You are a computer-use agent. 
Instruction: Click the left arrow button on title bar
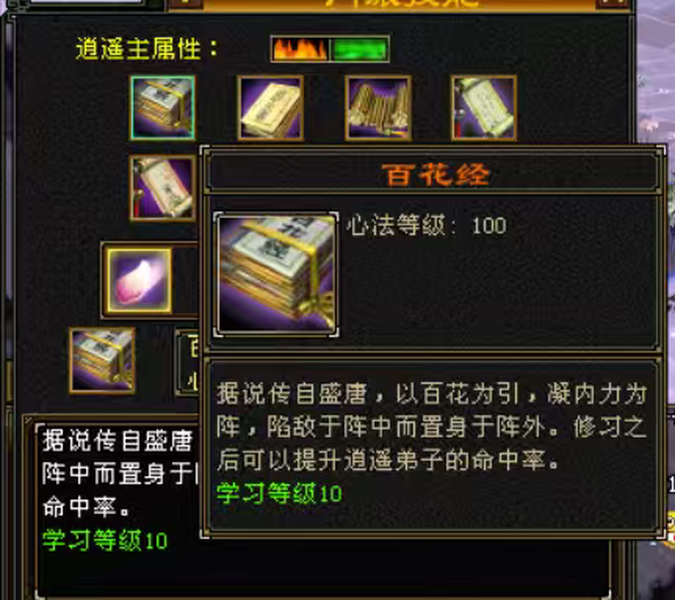(x=185, y=3)
